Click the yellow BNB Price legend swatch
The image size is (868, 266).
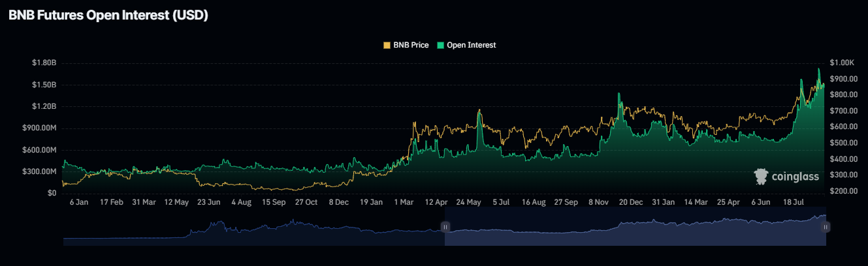pos(387,45)
